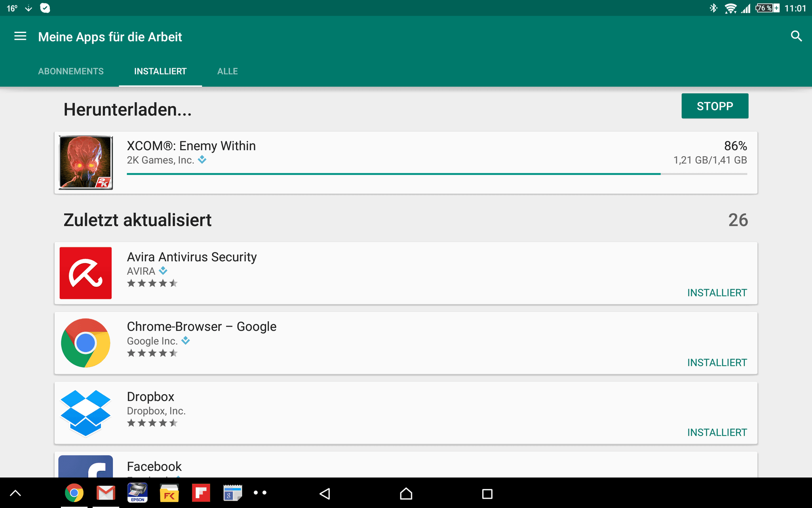Tap the Android home navigation button
Image resolution: width=812 pixels, height=508 pixels.
pyautogui.click(x=406, y=494)
